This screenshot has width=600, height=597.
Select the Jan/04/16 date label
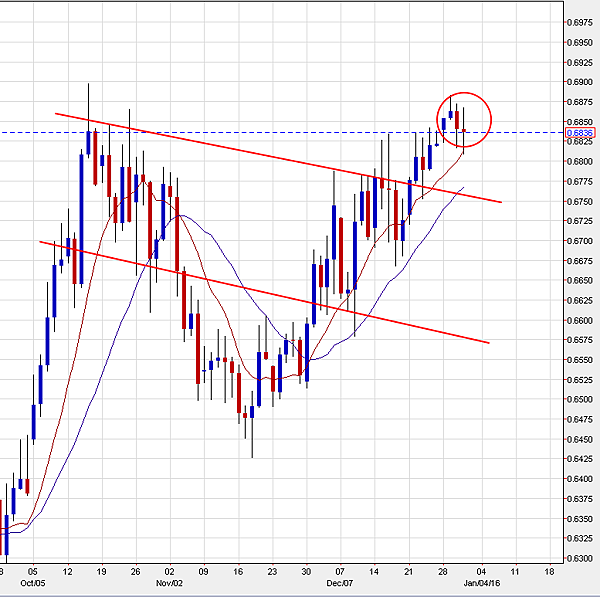tap(482, 583)
